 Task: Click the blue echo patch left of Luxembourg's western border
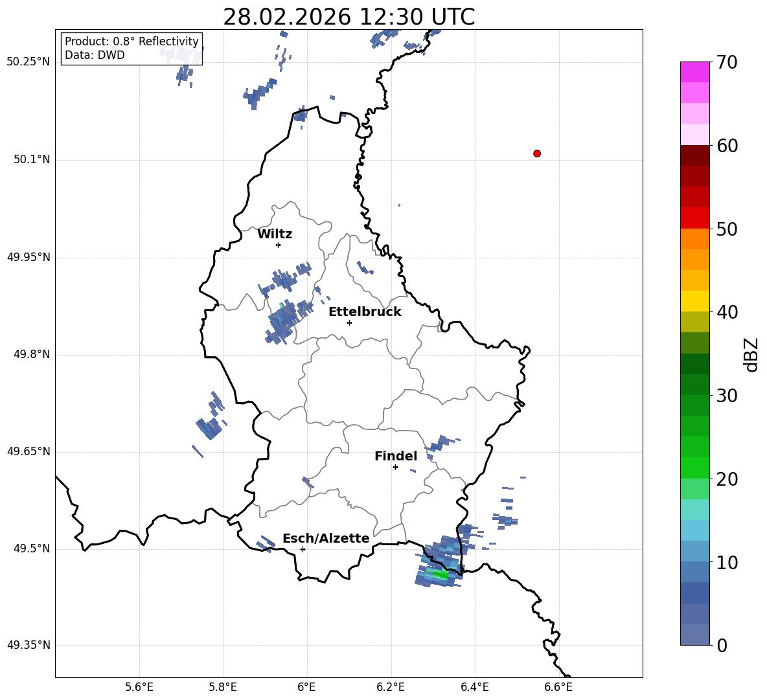coord(211,416)
